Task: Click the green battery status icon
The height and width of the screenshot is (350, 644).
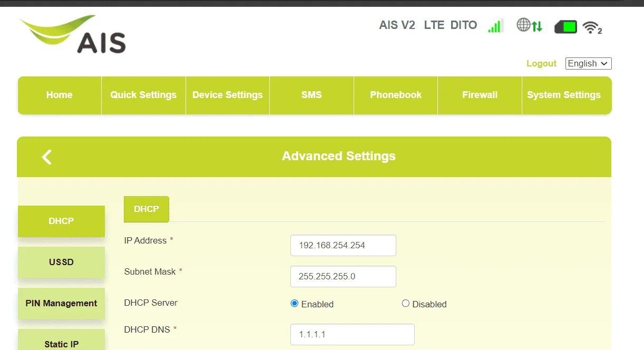Action: point(565,26)
